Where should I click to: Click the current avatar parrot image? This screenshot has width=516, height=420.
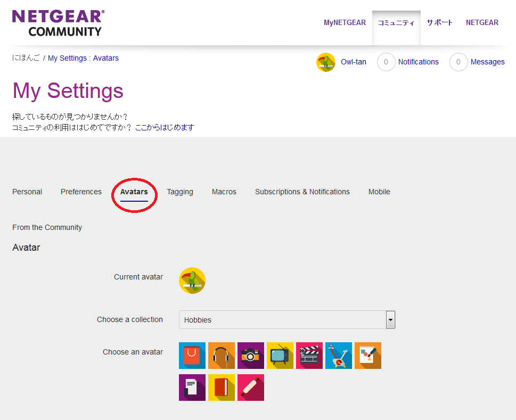(x=192, y=281)
